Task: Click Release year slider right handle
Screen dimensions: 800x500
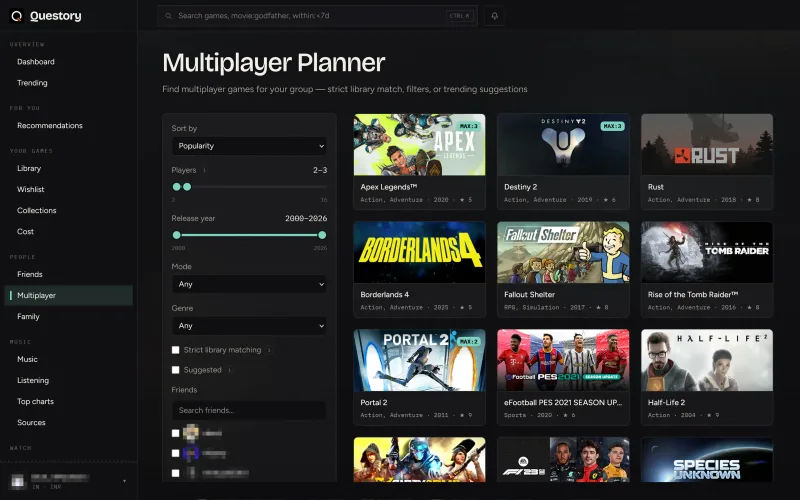Action: (x=322, y=235)
